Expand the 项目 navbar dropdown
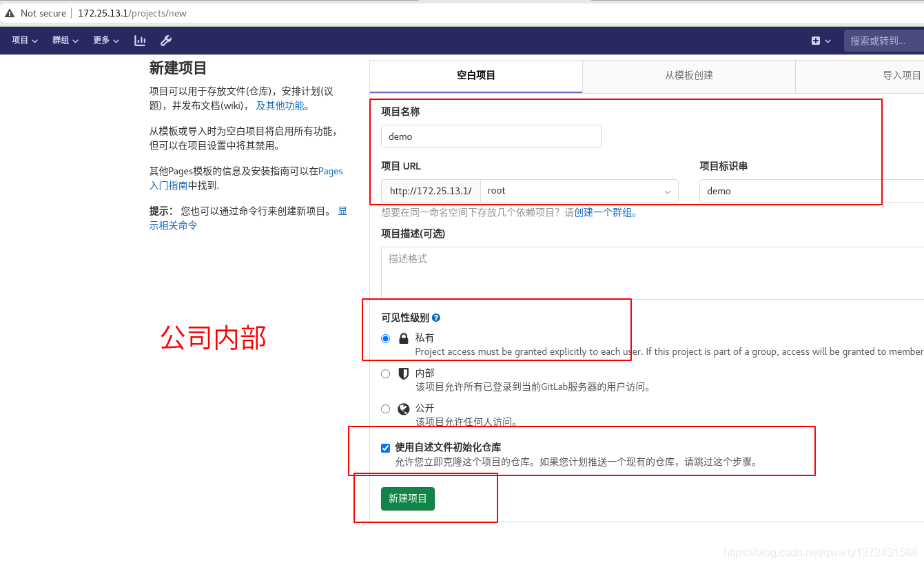The height and width of the screenshot is (565, 924). pyautogui.click(x=25, y=41)
